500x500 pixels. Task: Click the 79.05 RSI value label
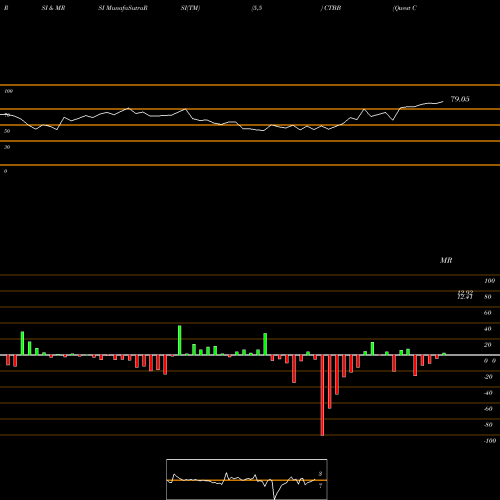[460, 99]
